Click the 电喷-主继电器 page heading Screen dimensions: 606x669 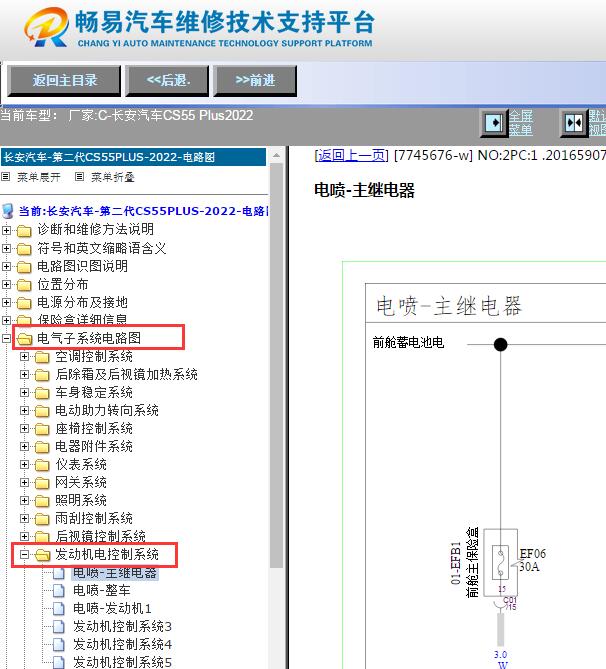(x=364, y=190)
